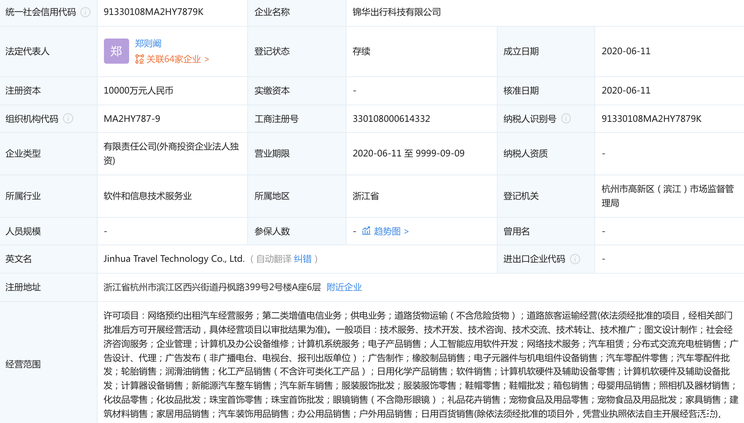Click the 登记状态 label cell
The height and width of the screenshot is (423, 744).
(x=297, y=51)
